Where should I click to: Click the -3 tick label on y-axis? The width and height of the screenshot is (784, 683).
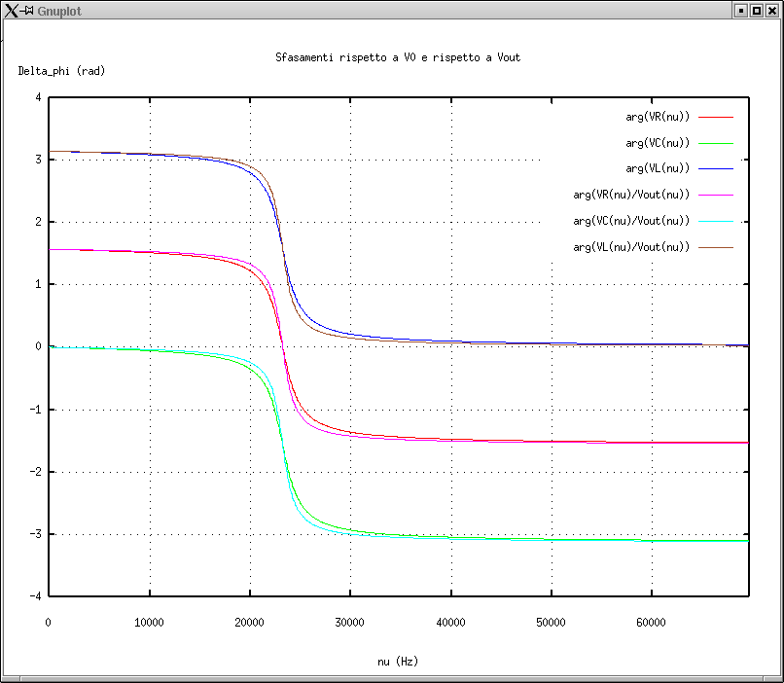[x=36, y=534]
